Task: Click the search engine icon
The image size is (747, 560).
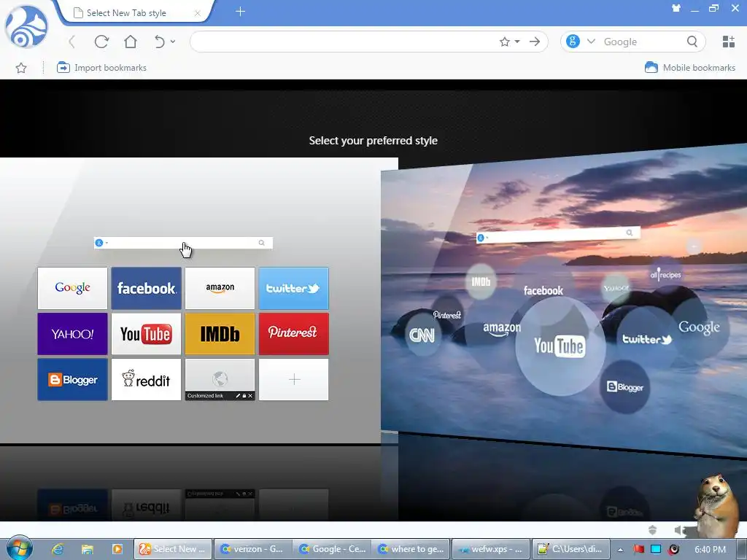Action: click(x=573, y=42)
